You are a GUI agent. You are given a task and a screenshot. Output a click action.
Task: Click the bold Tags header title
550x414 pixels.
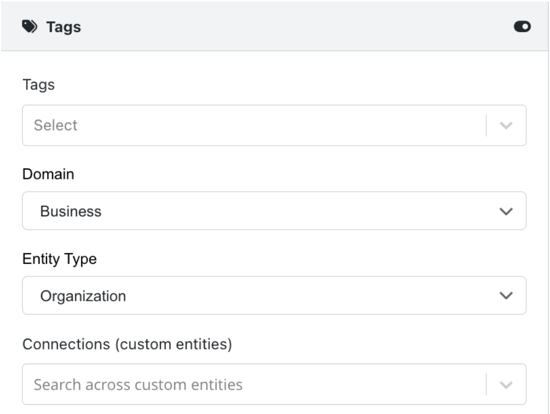coord(63,27)
